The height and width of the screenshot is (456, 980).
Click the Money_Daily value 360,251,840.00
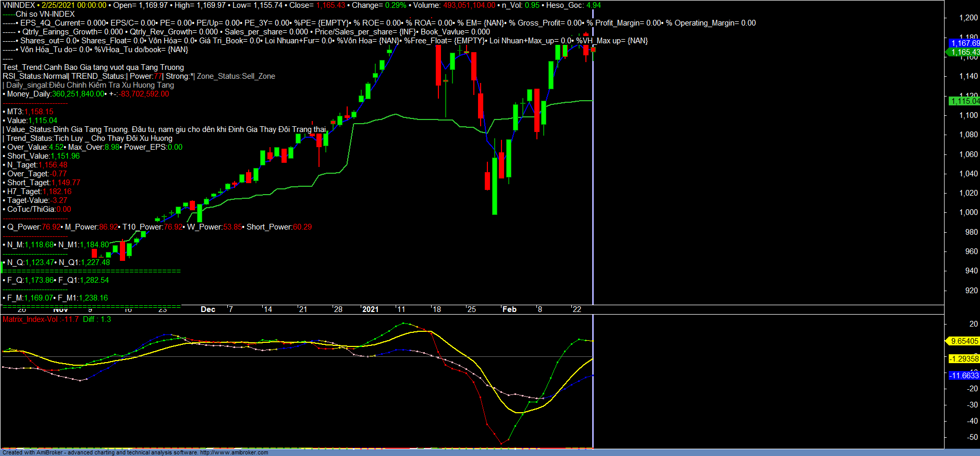tap(78, 94)
